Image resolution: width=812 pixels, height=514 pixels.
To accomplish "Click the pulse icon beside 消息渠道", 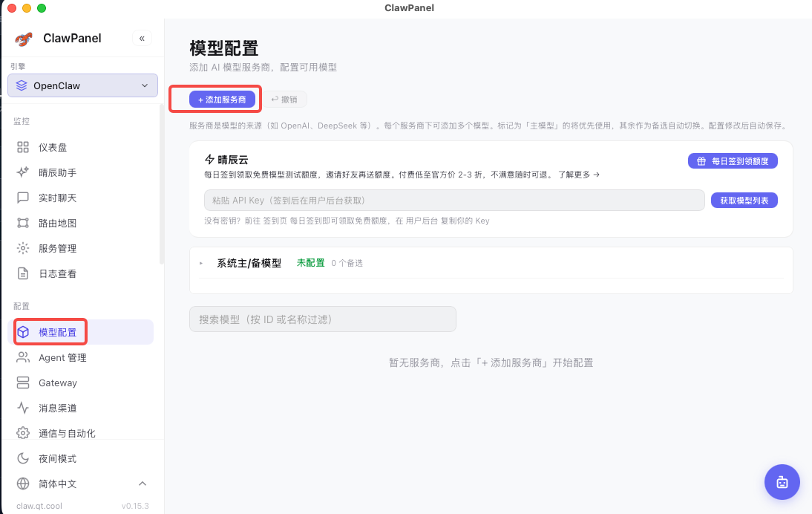I will (x=23, y=408).
